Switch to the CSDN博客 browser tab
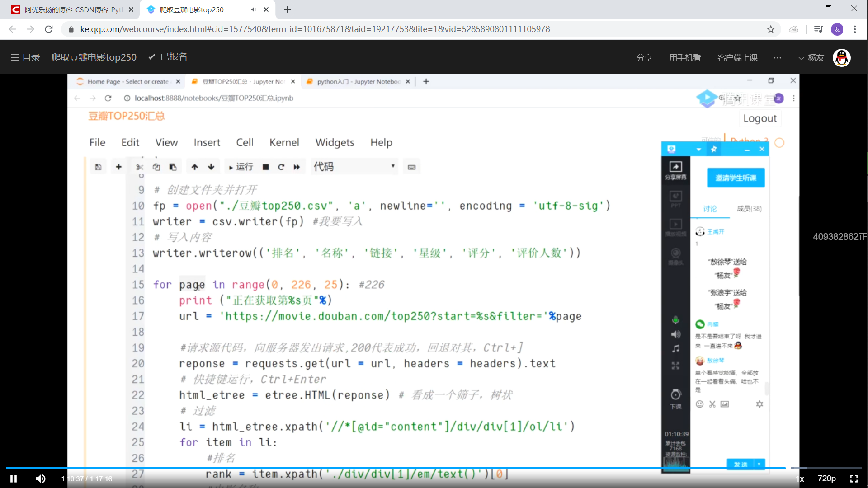The height and width of the screenshot is (488, 868). click(x=72, y=9)
